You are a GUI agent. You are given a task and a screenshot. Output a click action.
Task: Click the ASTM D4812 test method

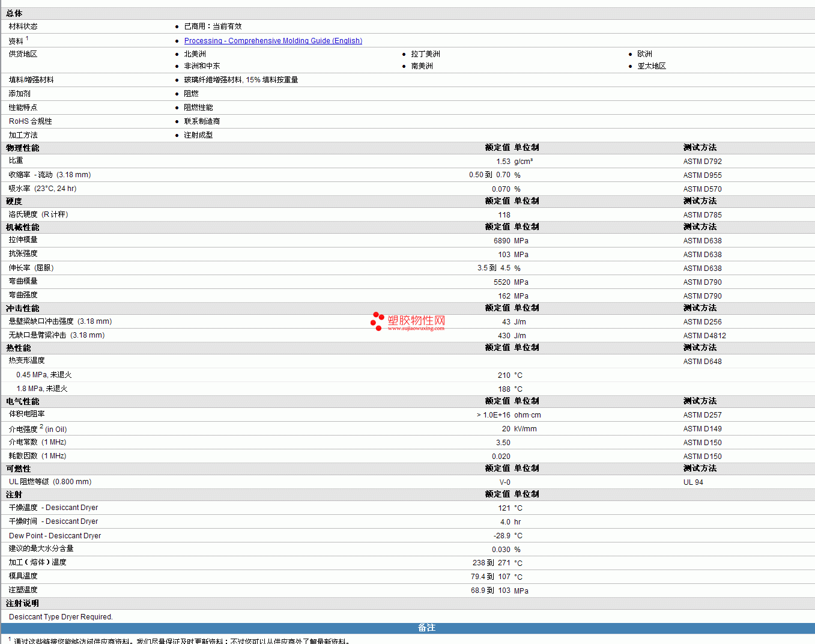click(704, 336)
